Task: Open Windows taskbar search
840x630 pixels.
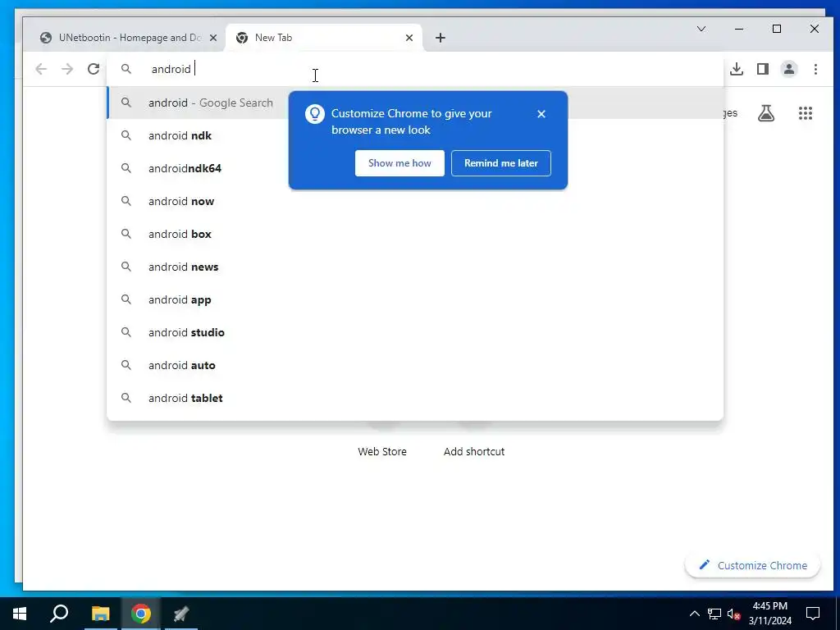Action: (59, 614)
